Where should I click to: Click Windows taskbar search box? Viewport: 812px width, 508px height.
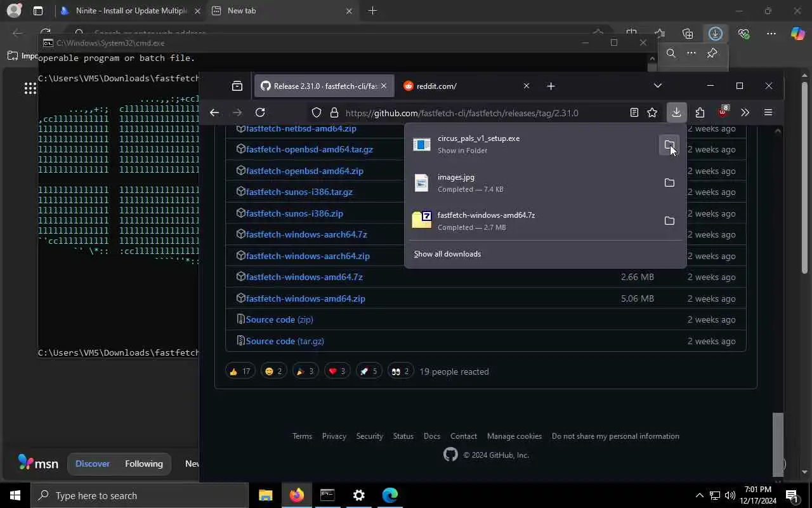click(x=140, y=496)
